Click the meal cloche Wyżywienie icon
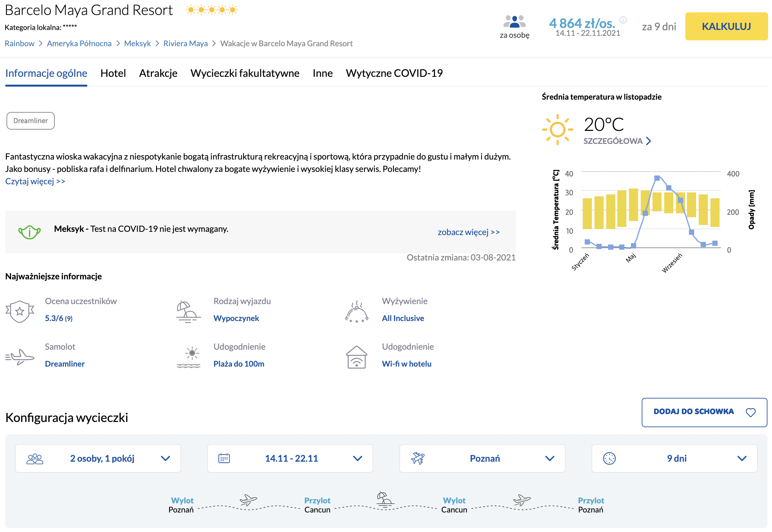The width and height of the screenshot is (772, 532). (x=356, y=311)
